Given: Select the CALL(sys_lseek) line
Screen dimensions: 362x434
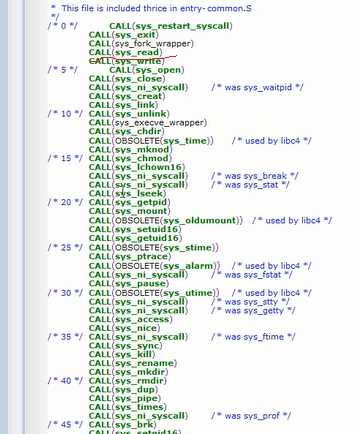Looking at the screenshot, I should tap(127, 193).
